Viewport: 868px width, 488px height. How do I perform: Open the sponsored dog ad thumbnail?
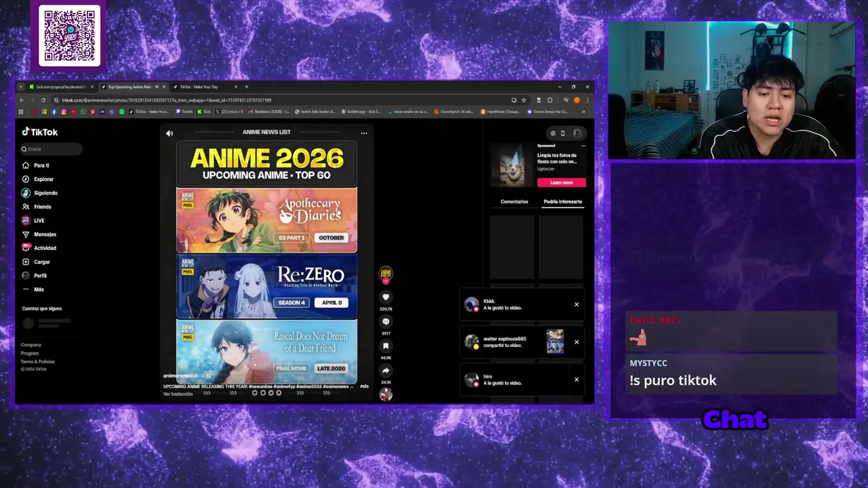[512, 165]
